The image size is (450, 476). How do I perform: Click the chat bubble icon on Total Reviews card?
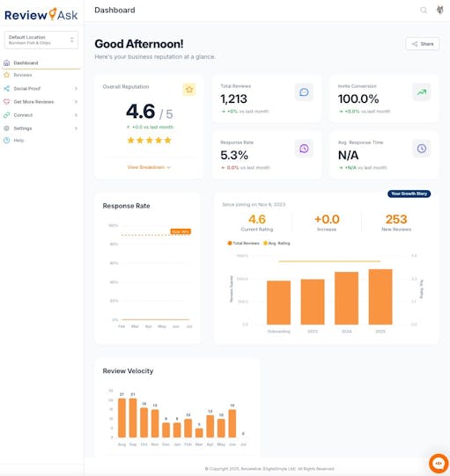click(304, 92)
